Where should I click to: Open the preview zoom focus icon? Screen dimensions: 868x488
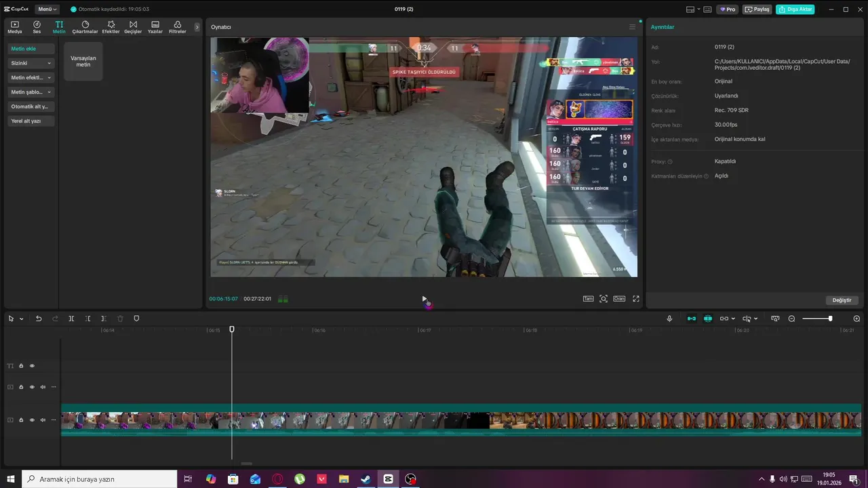(x=604, y=299)
